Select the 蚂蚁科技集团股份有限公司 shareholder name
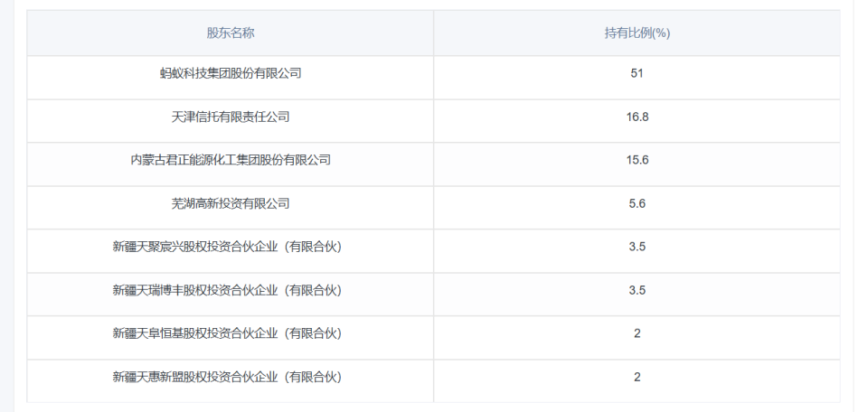 [x=231, y=73]
